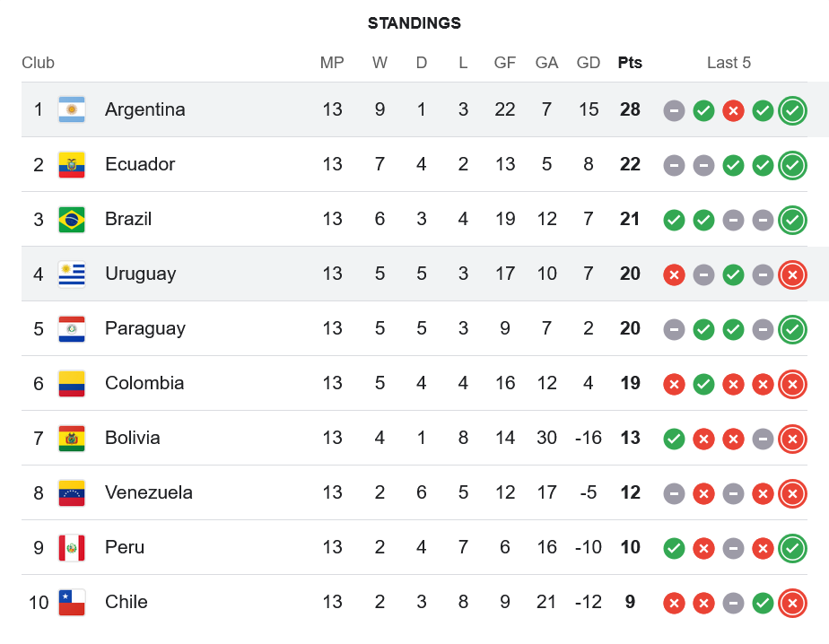Click the Uruguay flag icon

[x=72, y=274]
